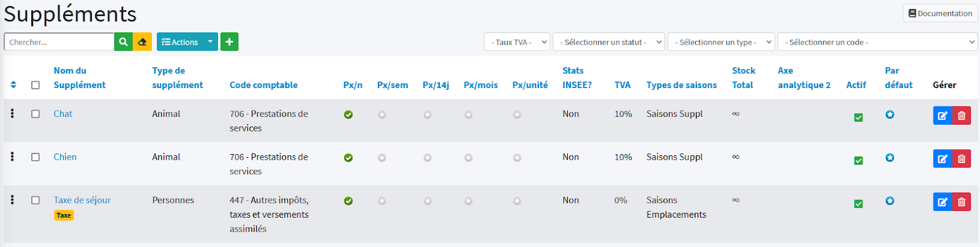Click the yellow eraser clear-search button

(142, 42)
